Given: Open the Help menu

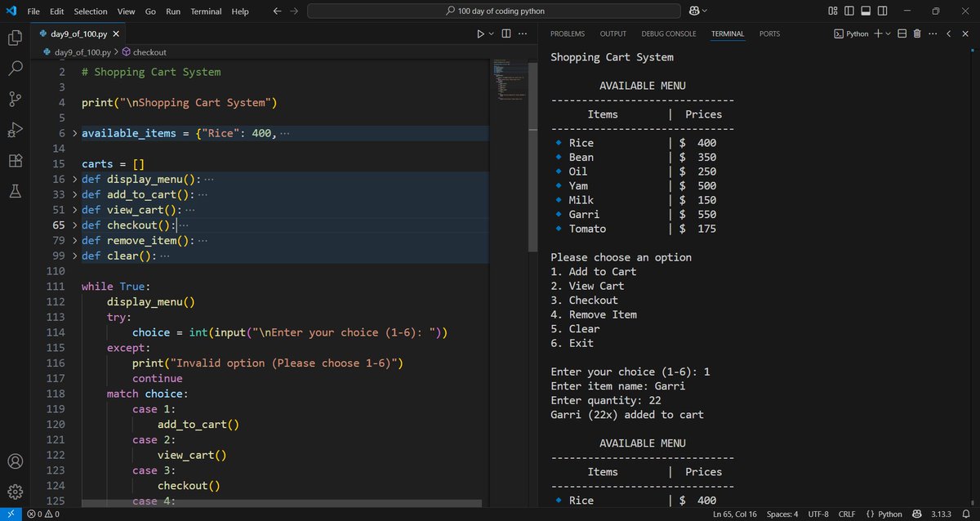Looking at the screenshot, I should (240, 11).
